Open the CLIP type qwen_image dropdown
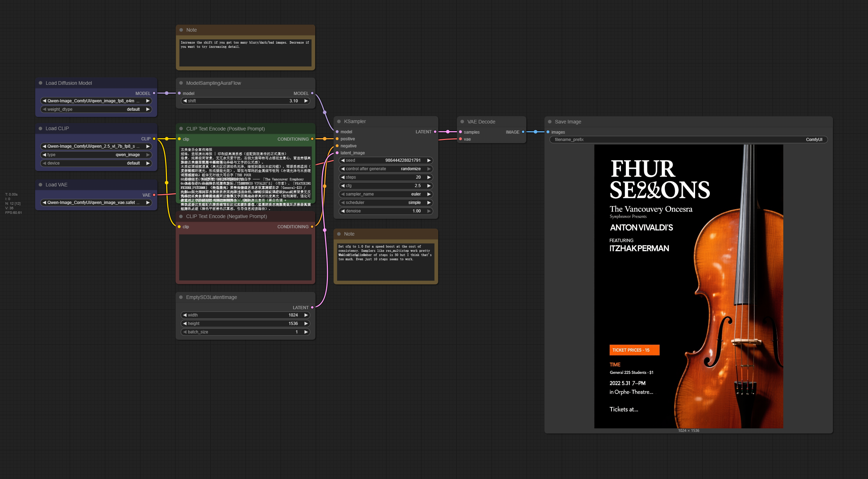This screenshot has width=868, height=479. pyautogui.click(x=96, y=155)
